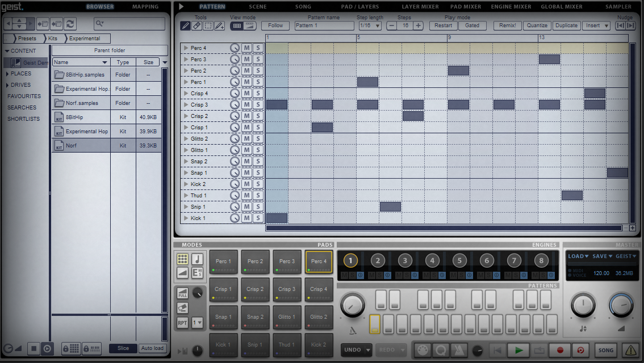Select the note mode icon in Modes
This screenshot has height=363, width=644.
pyautogui.click(x=197, y=259)
